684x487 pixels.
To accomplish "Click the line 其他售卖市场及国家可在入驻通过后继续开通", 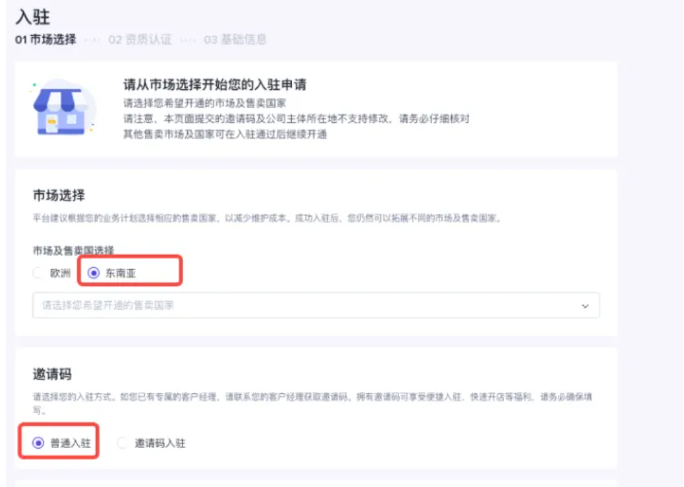I will tap(225, 134).
